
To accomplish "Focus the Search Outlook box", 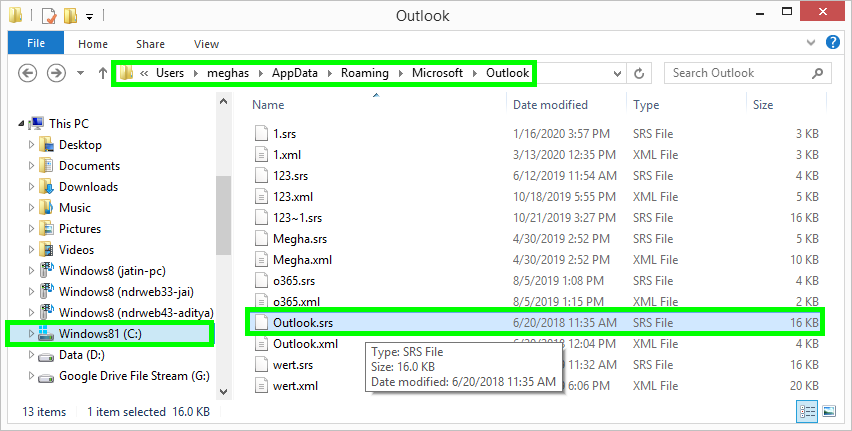I will click(x=747, y=73).
